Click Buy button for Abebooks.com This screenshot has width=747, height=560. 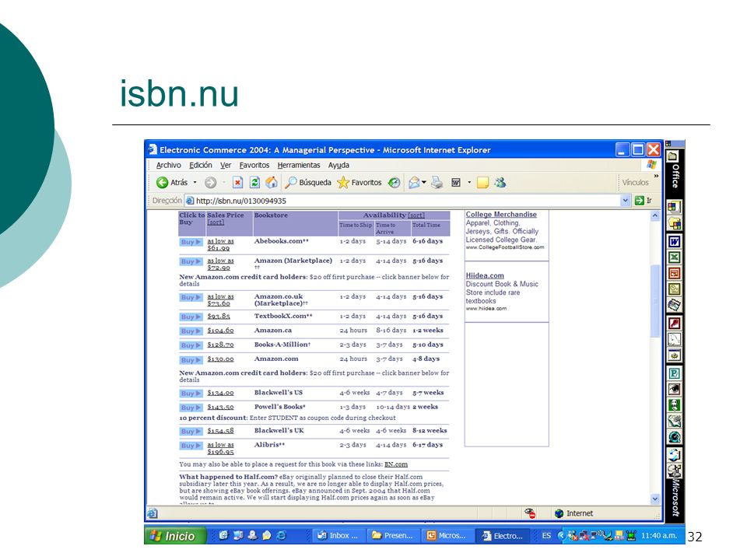pos(191,242)
